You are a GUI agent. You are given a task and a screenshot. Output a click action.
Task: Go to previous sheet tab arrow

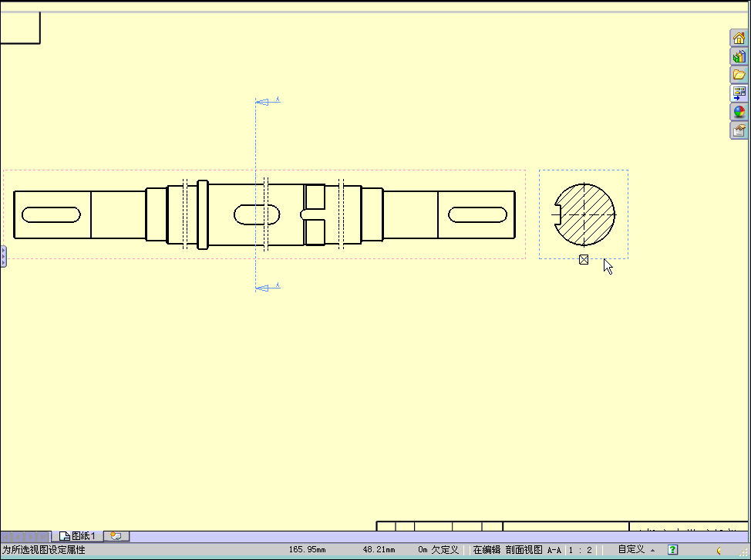click(19, 537)
